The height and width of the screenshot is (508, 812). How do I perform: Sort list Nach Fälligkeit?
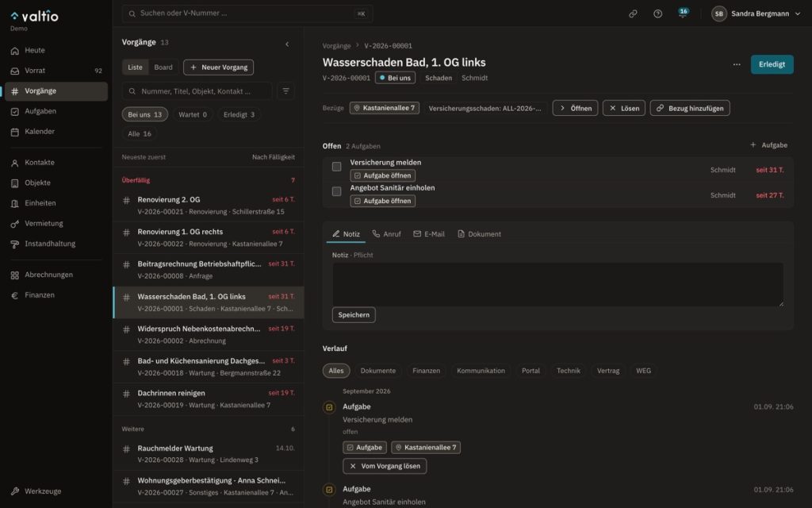tap(274, 157)
